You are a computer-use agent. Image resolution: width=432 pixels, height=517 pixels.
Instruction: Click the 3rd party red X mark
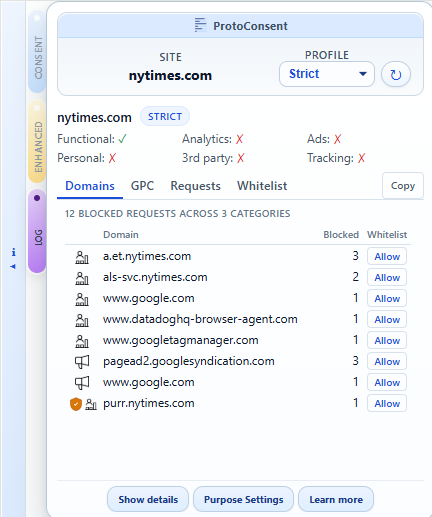click(241, 158)
